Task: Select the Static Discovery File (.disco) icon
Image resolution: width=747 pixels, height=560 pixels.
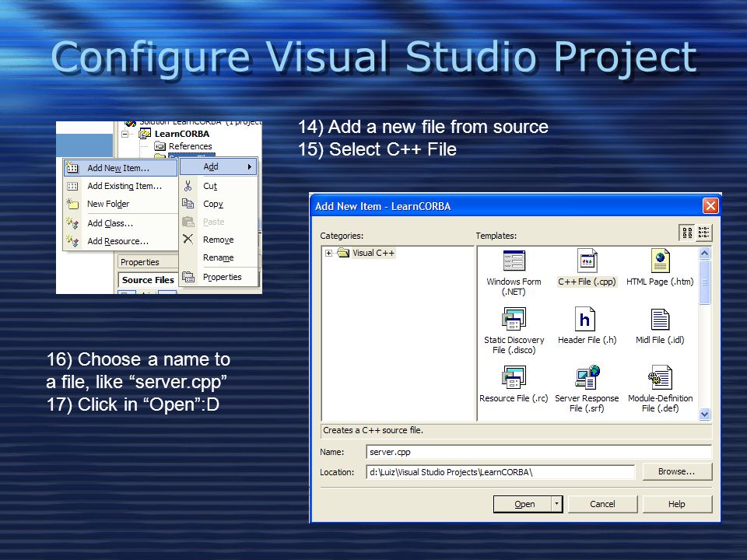Action: (514, 319)
